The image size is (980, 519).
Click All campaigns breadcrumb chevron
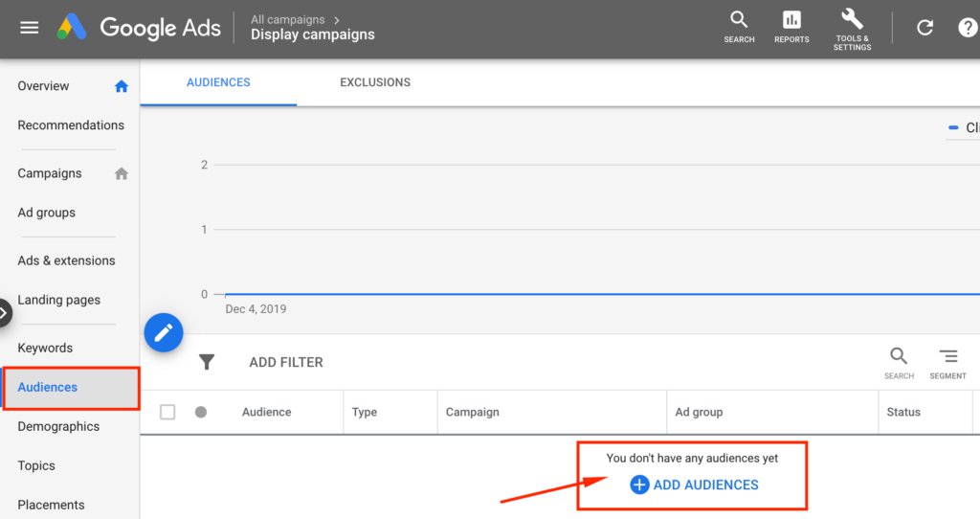(337, 19)
